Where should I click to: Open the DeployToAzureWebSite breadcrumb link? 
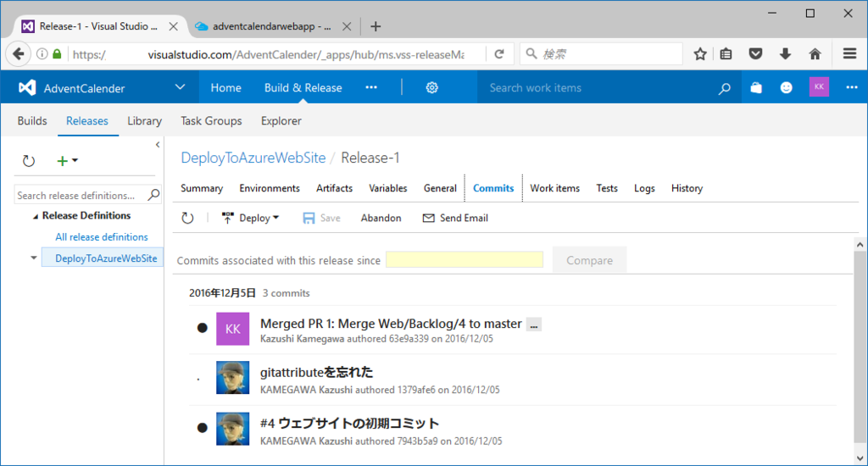pyautogui.click(x=253, y=158)
